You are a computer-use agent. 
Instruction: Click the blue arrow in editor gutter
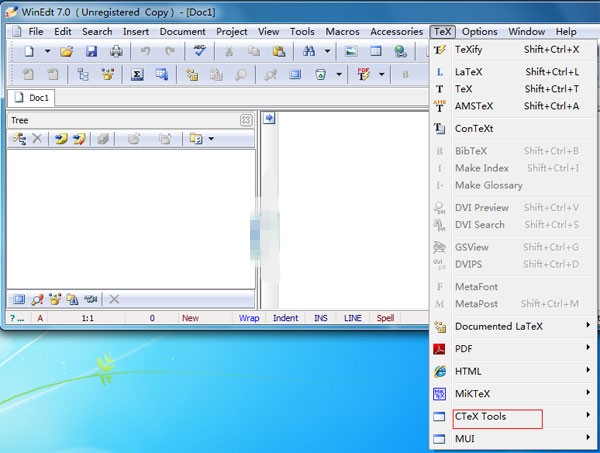268,118
